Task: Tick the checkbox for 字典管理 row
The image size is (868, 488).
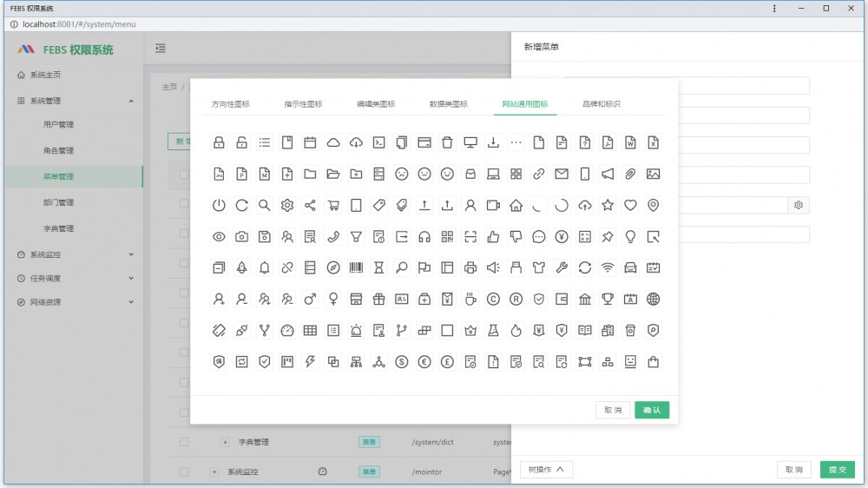Action: click(x=184, y=442)
